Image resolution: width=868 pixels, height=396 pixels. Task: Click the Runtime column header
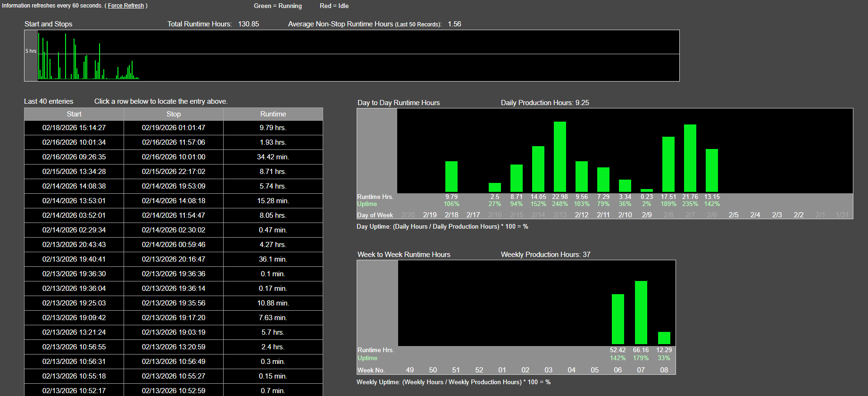point(273,114)
